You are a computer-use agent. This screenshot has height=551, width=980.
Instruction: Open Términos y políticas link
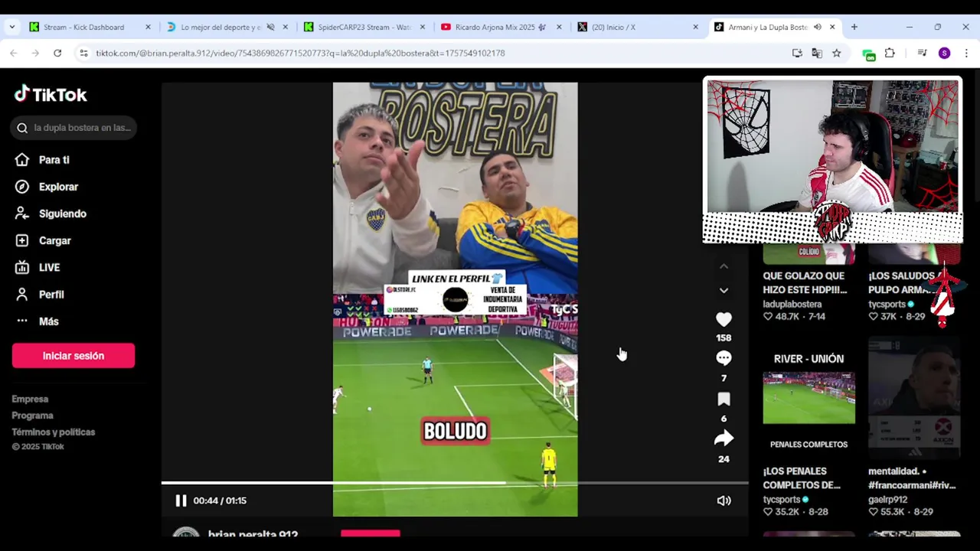(x=54, y=432)
